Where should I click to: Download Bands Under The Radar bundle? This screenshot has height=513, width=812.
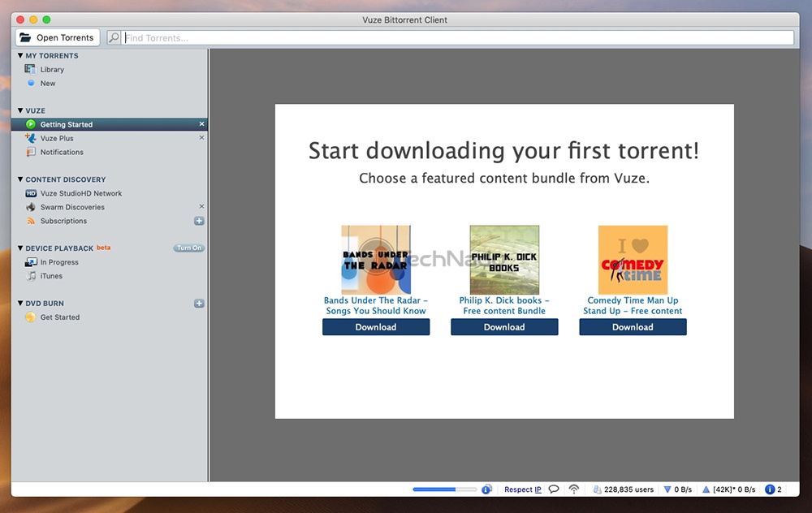376,326
